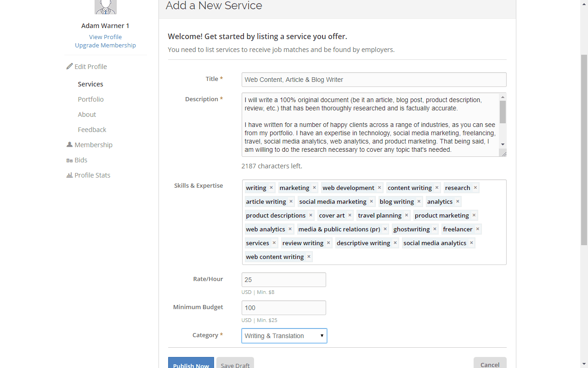Image resolution: width=588 pixels, height=368 pixels.
Task: Open Bids in the sidebar
Action: pos(77,160)
